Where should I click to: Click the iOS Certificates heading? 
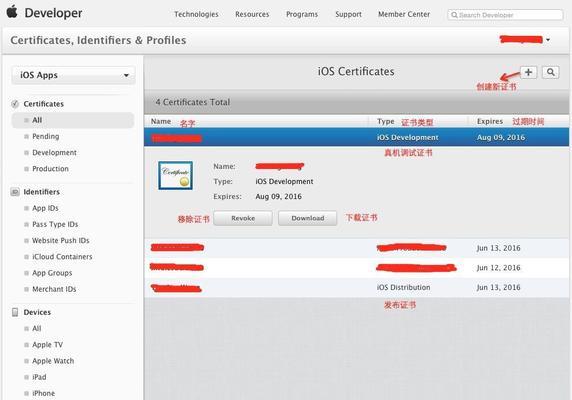[x=356, y=71]
